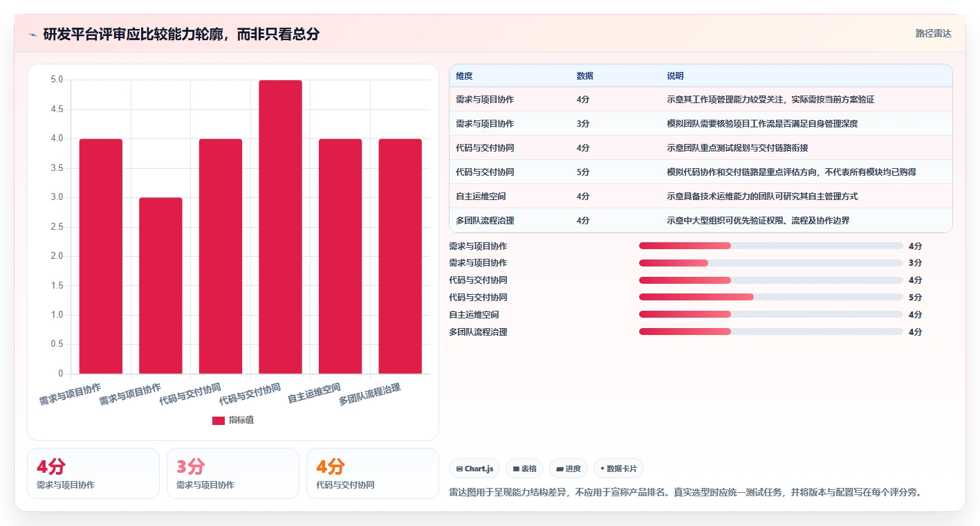Open the 4分 需求与项目协作 data card
The image size is (980, 526).
point(93,473)
